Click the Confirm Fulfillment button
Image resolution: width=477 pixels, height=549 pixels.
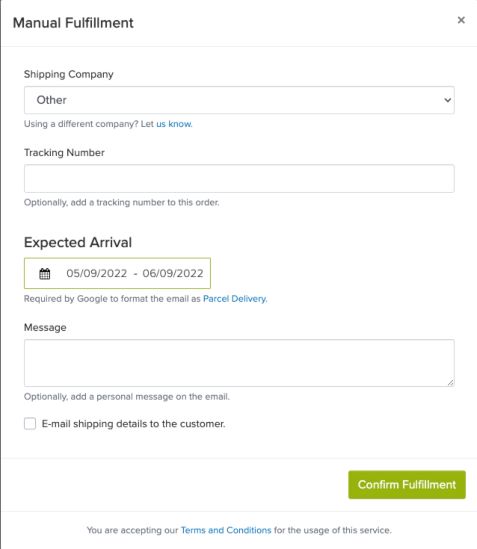[x=407, y=485]
